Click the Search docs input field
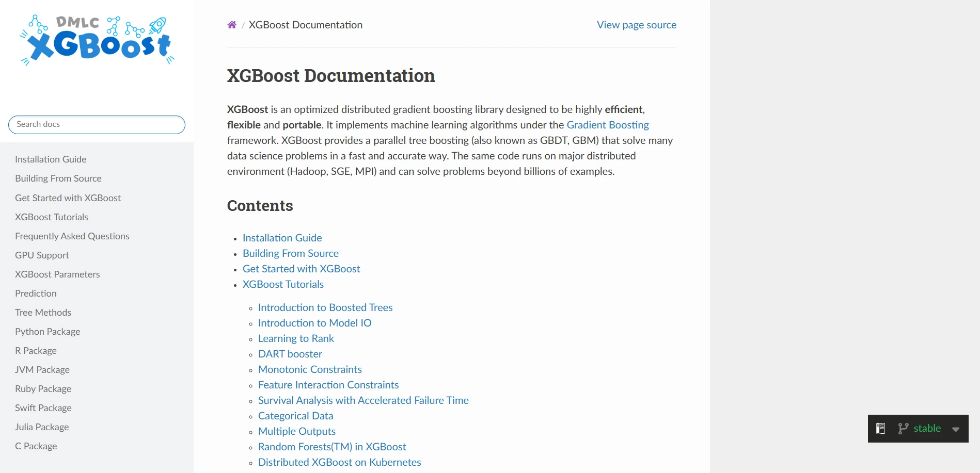This screenshot has width=980, height=473. click(x=97, y=124)
